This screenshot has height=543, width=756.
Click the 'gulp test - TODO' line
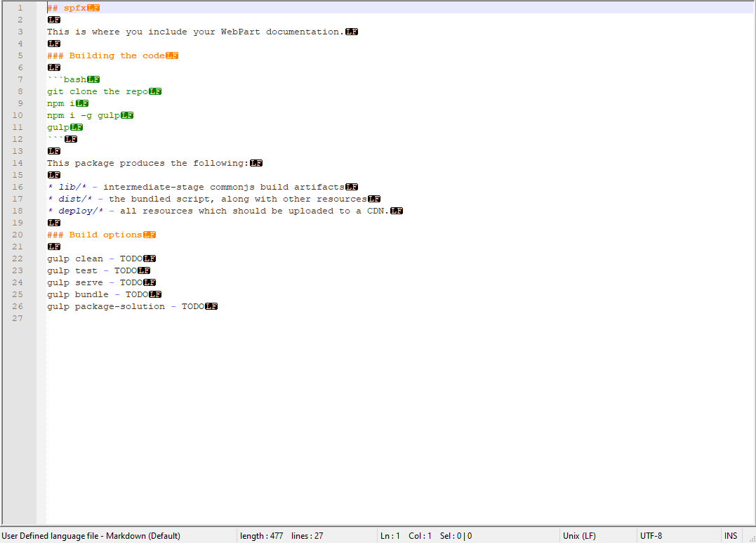(92, 270)
